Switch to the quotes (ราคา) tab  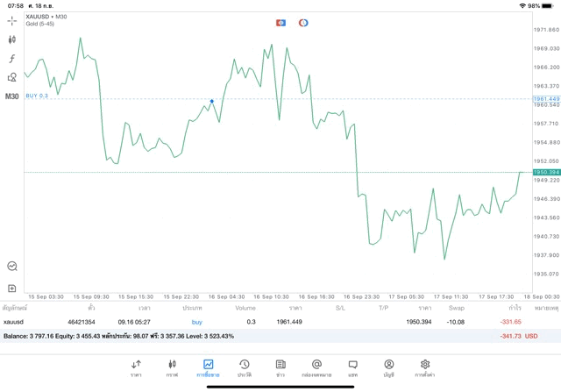pyautogui.click(x=136, y=368)
